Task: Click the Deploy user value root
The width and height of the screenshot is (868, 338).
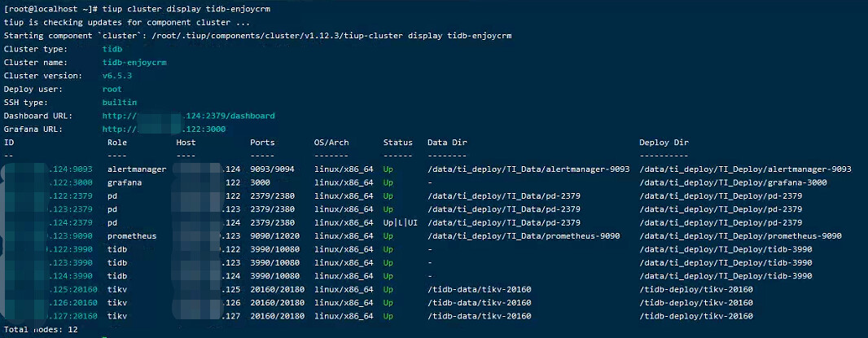Action: pyautogui.click(x=112, y=89)
